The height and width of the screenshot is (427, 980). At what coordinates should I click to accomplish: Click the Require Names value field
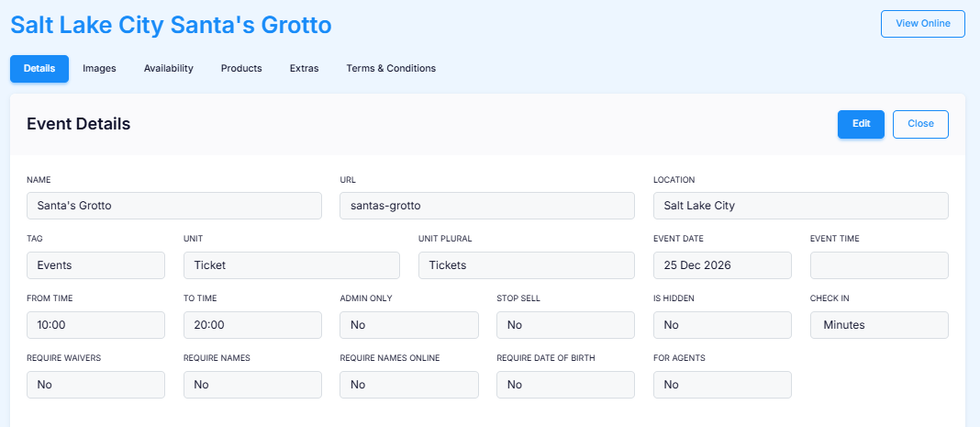point(252,385)
